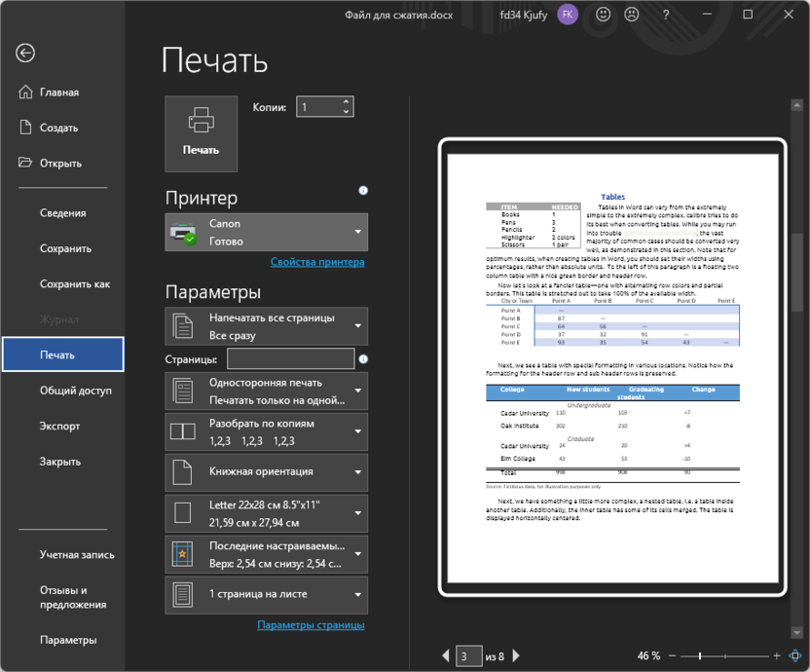Open Сведения from the sidebar
Screen dimensions: 810x672
point(62,212)
